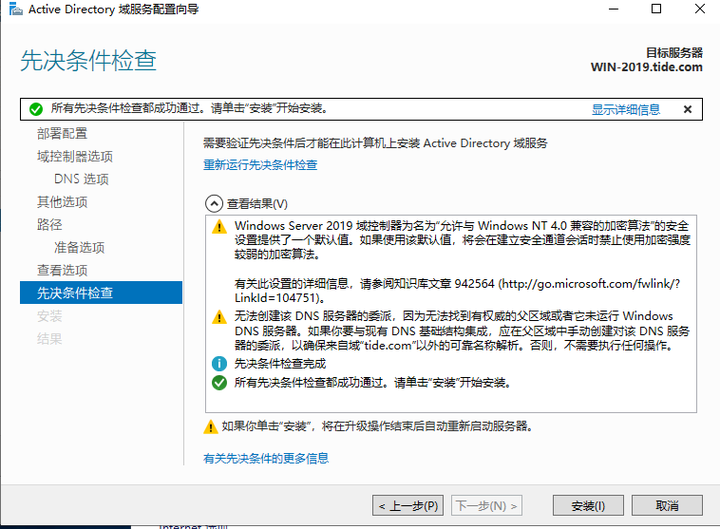Switch to the 查看选项 step
This screenshot has width=720, height=529.
[x=62, y=270]
